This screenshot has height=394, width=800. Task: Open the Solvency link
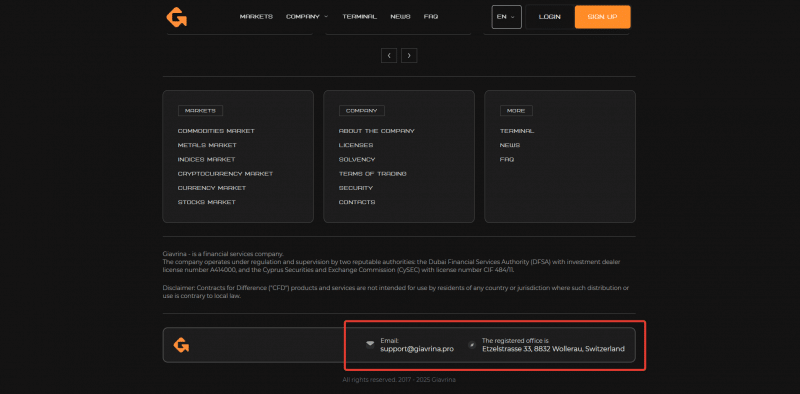[x=357, y=160]
